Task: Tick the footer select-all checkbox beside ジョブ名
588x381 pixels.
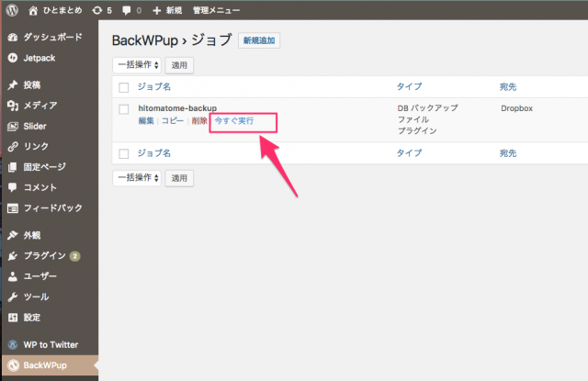Action: pyautogui.click(x=124, y=153)
